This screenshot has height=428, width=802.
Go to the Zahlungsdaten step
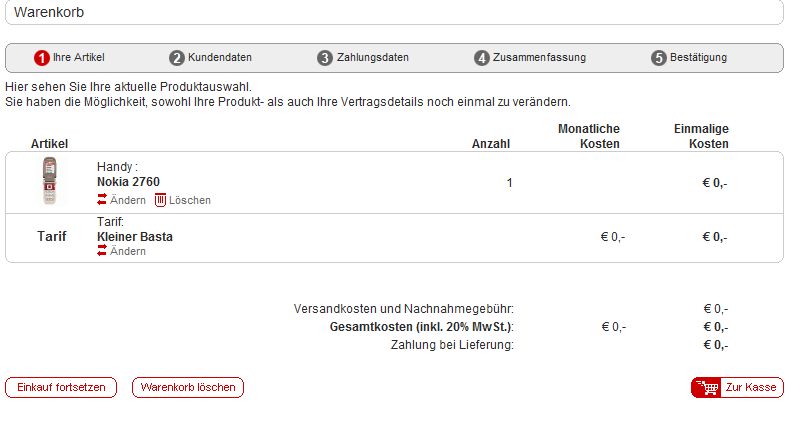pos(372,57)
